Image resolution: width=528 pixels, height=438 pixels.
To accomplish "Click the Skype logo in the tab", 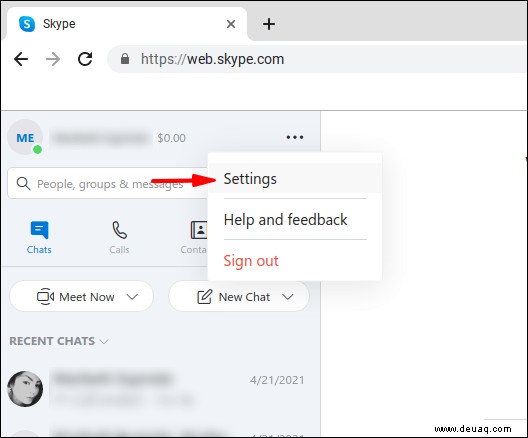I will pos(27,24).
